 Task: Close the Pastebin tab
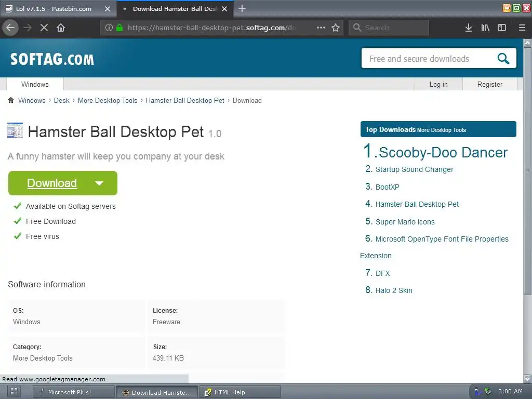click(x=108, y=9)
